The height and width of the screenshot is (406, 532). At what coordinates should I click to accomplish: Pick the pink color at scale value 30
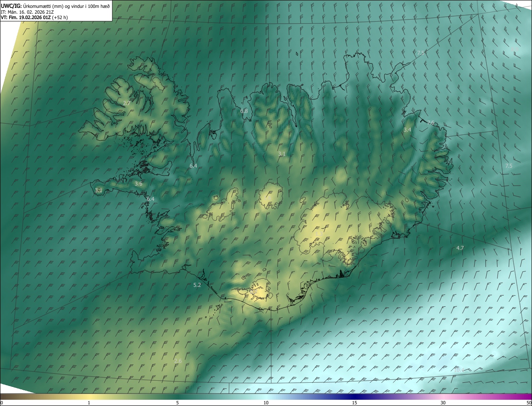(x=443, y=397)
